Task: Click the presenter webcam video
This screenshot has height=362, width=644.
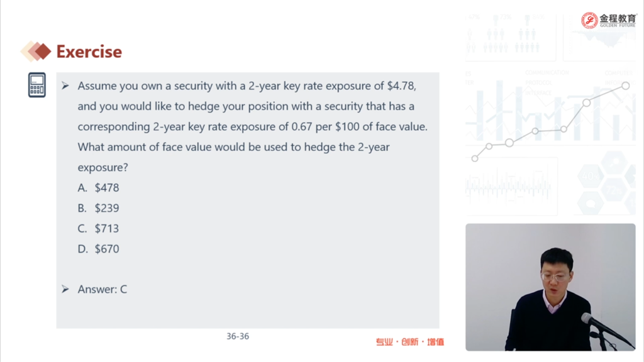Action: click(550, 287)
